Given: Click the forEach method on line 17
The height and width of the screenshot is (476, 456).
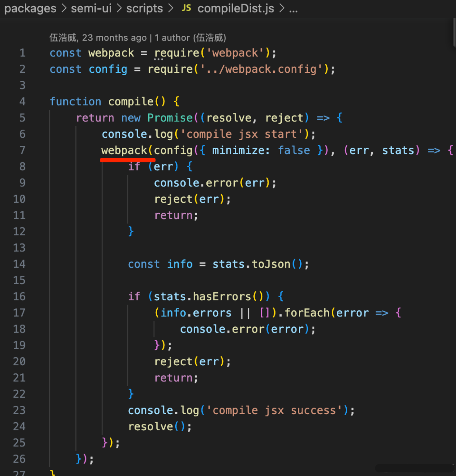Looking at the screenshot, I should 307,313.
